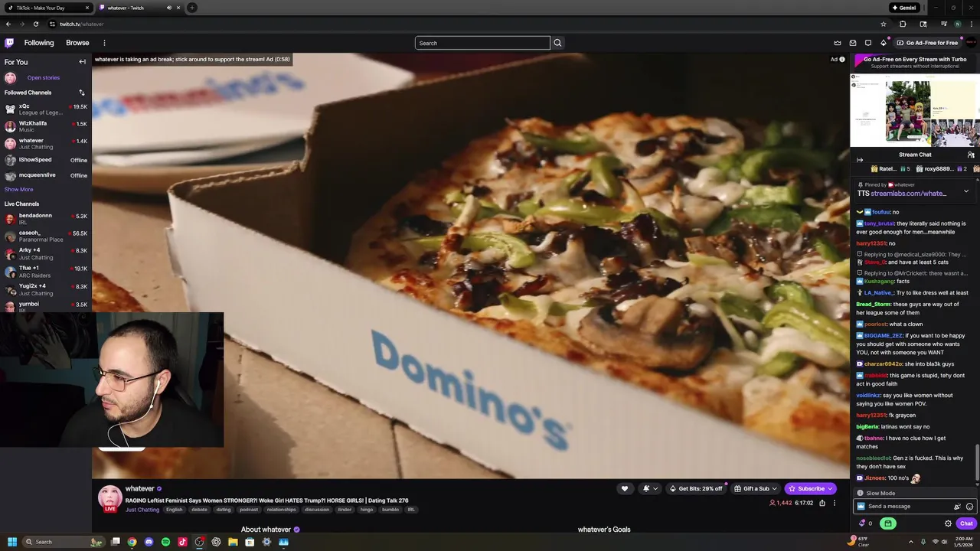Click the Twitch search field
980x551 pixels.
point(482,43)
